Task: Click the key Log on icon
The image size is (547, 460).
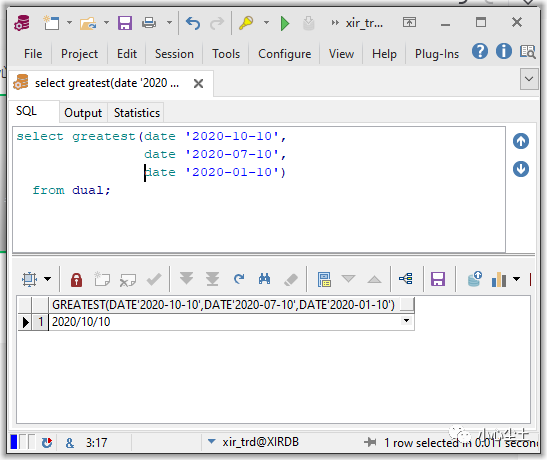Action: (246, 23)
